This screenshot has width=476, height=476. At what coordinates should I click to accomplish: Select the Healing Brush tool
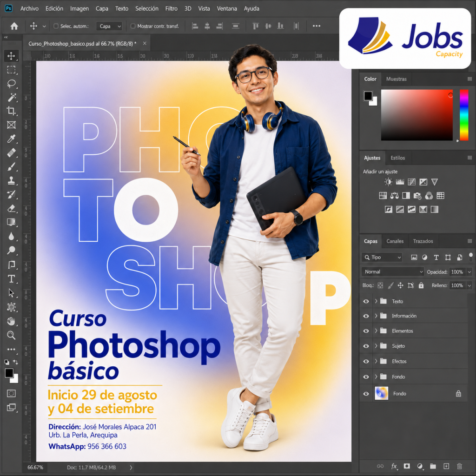(11, 152)
